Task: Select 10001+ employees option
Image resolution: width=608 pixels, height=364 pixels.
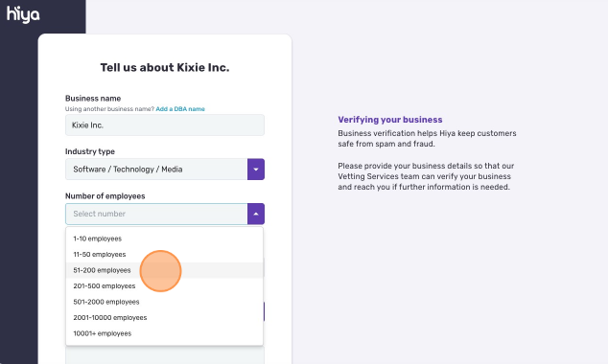Action: click(x=164, y=333)
